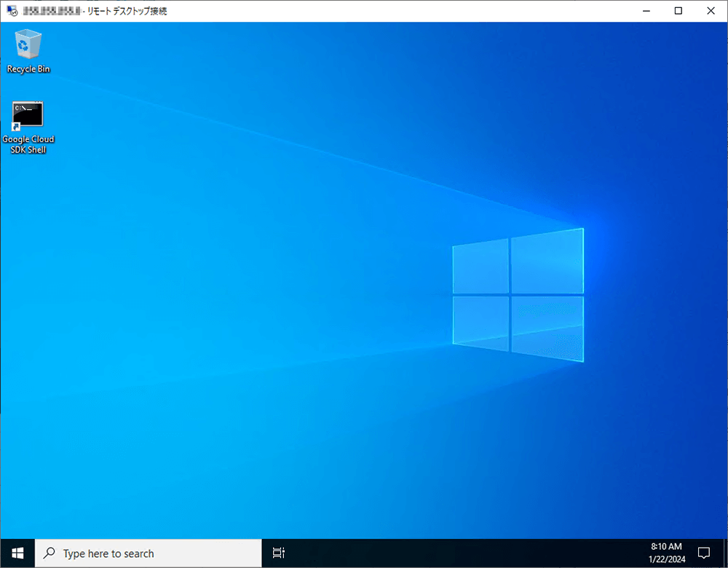Click the Type here to search box
Viewport: 728px width, 568px height.
click(149, 553)
